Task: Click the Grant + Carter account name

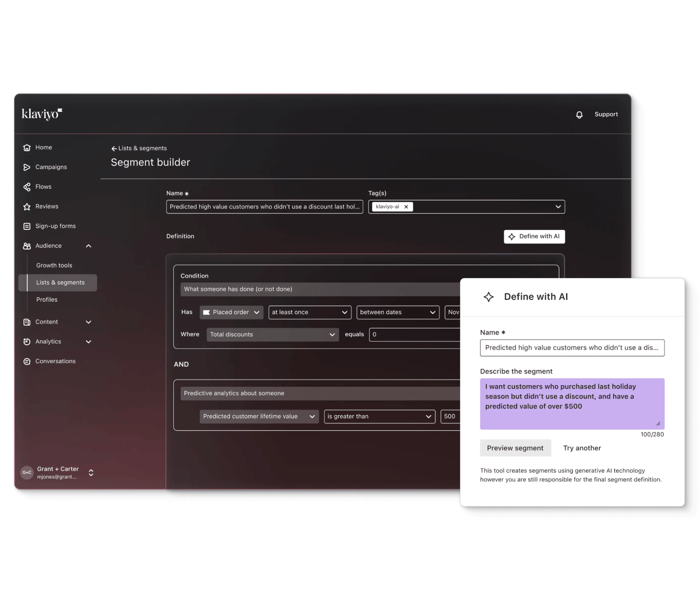Action: coord(58,469)
